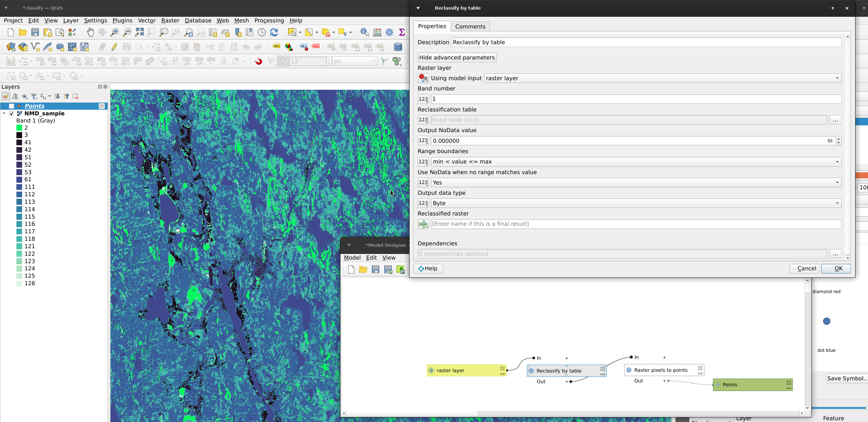
Task: Open the Range boundaries dropdown
Action: pos(636,162)
